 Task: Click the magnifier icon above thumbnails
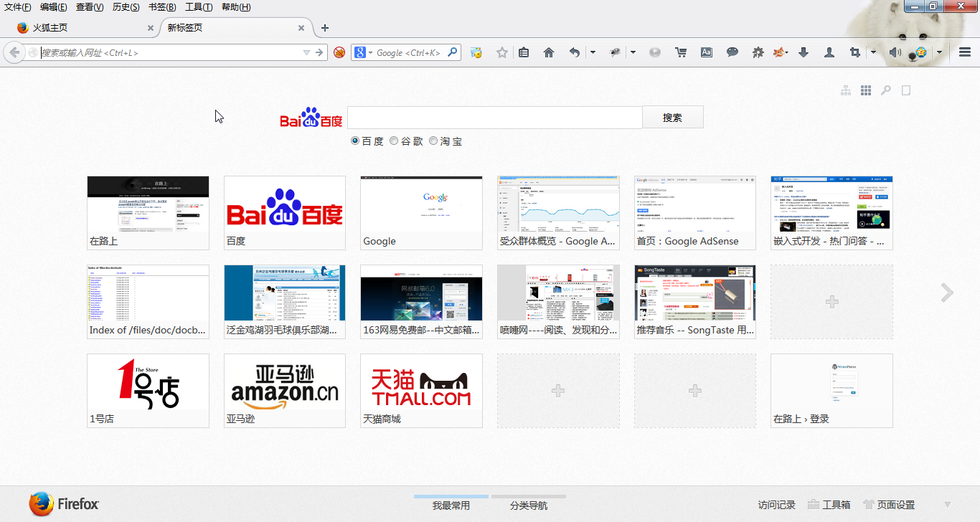886,90
